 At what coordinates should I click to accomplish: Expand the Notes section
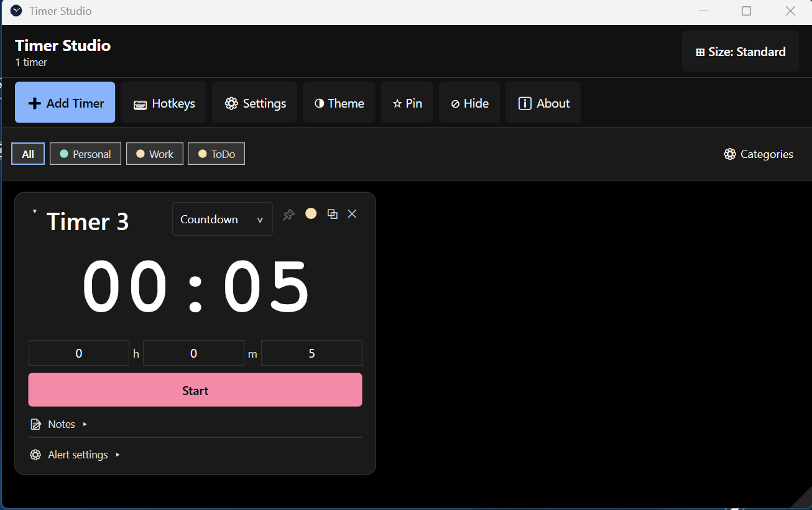coord(59,424)
